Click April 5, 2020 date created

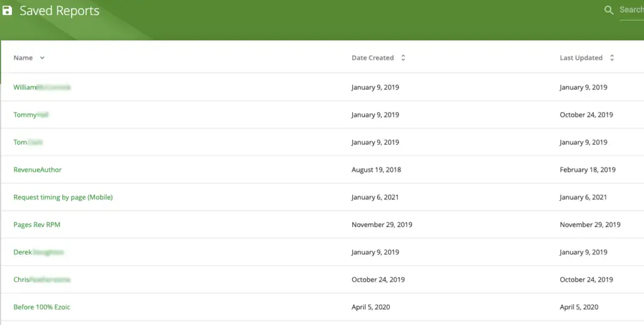click(x=371, y=307)
